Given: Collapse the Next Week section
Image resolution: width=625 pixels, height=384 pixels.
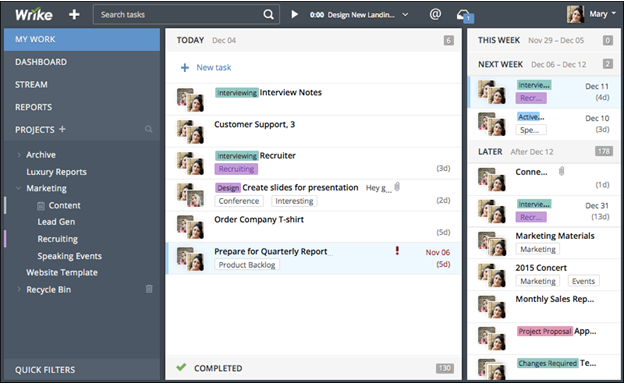Looking at the screenshot, I should [x=545, y=64].
